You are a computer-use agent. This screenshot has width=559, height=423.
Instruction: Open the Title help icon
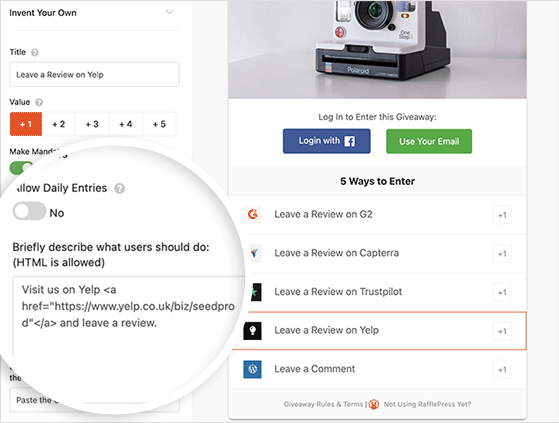point(35,52)
